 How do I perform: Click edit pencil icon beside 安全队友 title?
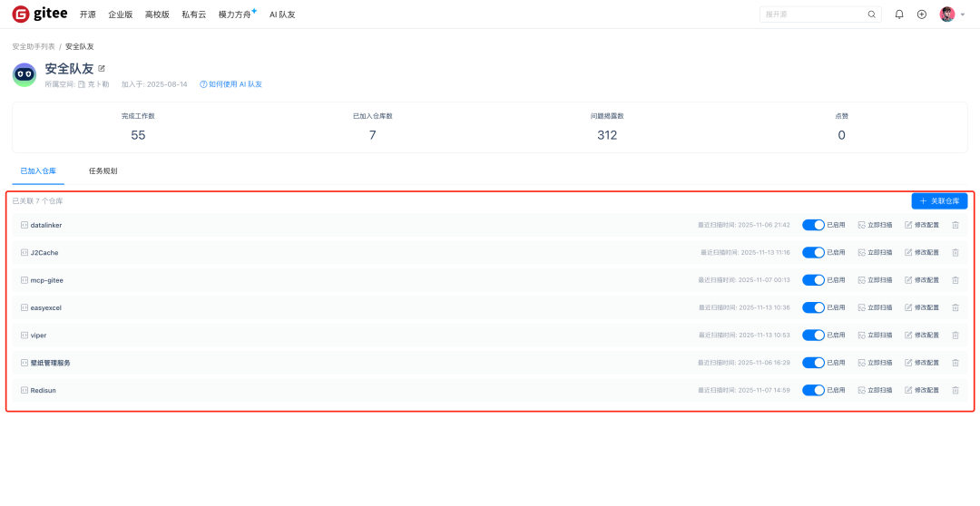click(102, 68)
